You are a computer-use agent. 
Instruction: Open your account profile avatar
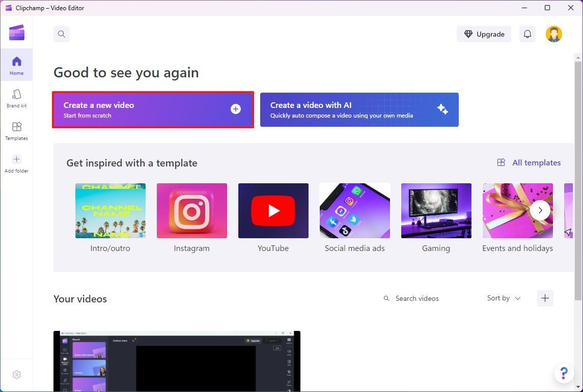(553, 34)
